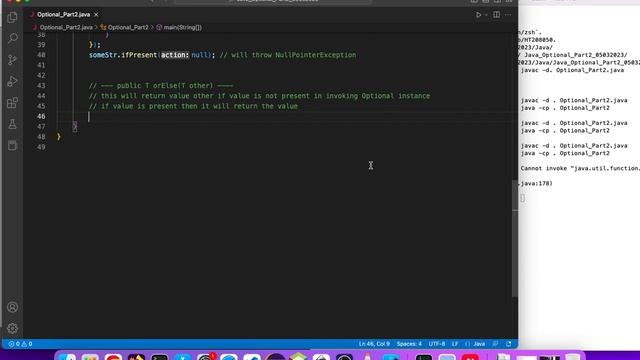The height and width of the screenshot is (360, 640).
Task: Click the editor vertical scrollbar
Action: pos(515,238)
